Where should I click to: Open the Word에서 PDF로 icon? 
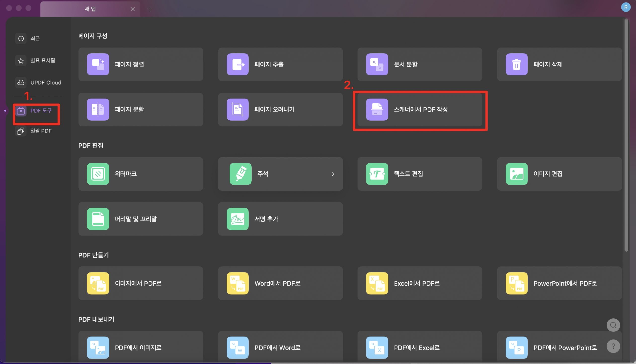point(238,284)
